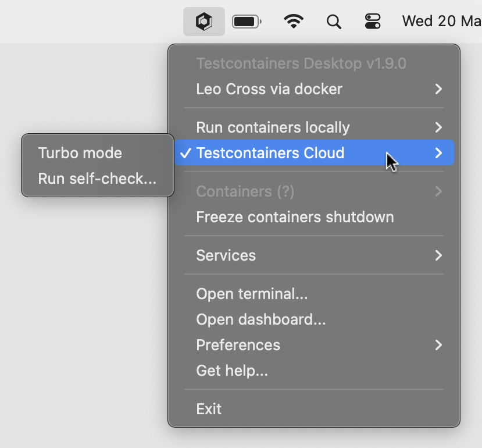Expand the Services submenu
The image size is (482, 448).
pos(226,255)
